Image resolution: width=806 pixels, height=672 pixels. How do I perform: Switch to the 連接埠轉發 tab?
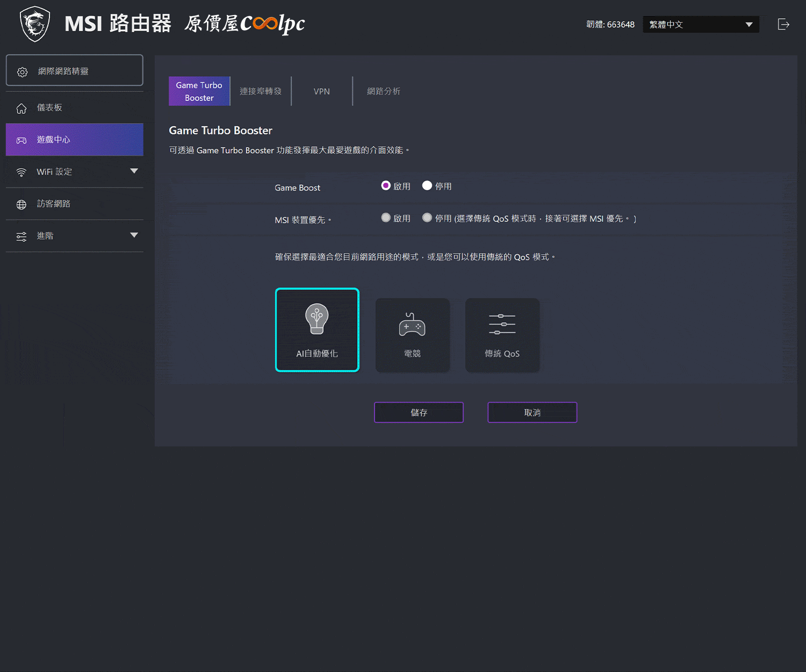pos(261,91)
